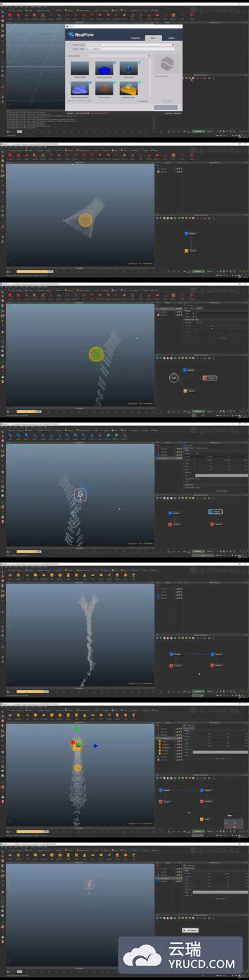This screenshot has height=980, width=249.
Task: Select the gravity daemon icon in seventh frame viewport
Action: click(x=89, y=884)
